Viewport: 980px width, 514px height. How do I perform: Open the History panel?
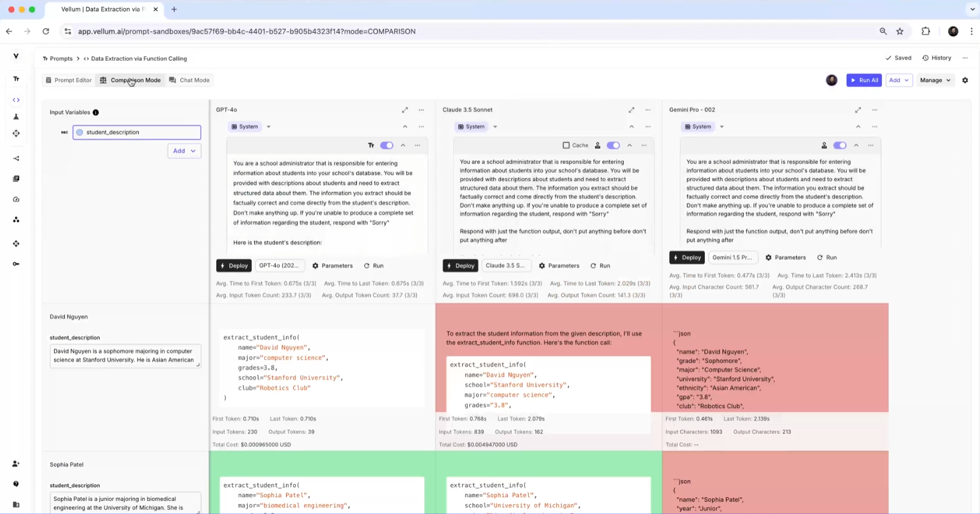pyautogui.click(x=937, y=58)
